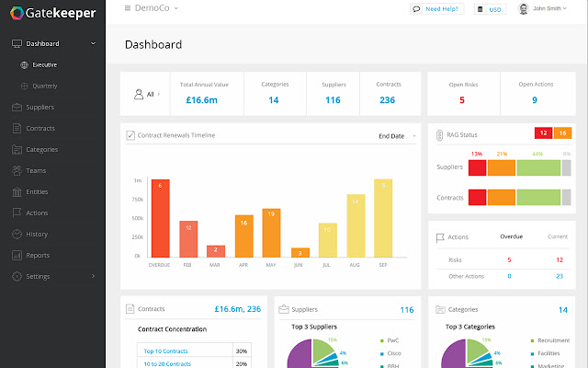This screenshot has height=368, width=588.
Task: Expand the All owner filter arrow
Action: coord(159,94)
